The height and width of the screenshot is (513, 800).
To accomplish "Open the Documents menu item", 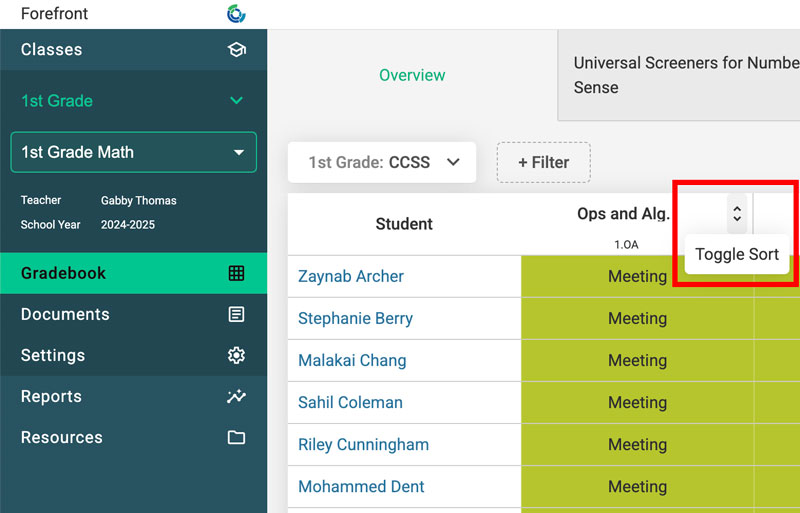I will tap(65, 314).
